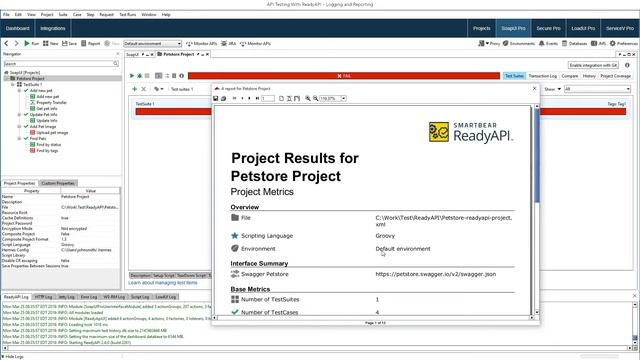This screenshot has height=360, width=640.
Task: Collapse the TestSuite 1 tree node
Action: (x=13, y=84)
